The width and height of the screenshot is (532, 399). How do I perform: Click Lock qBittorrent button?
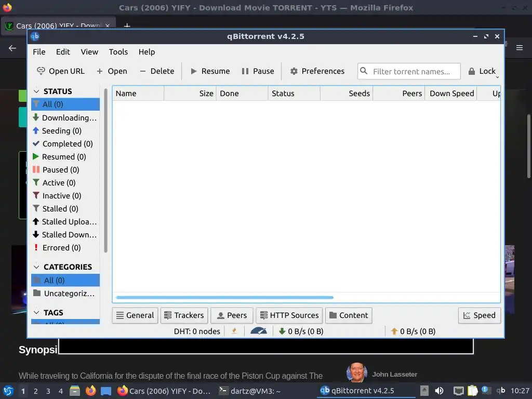click(x=482, y=71)
